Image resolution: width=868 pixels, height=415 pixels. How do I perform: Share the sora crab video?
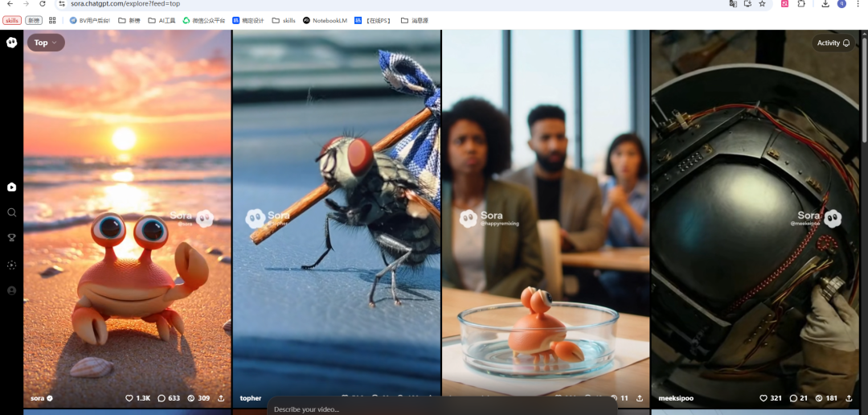221,398
